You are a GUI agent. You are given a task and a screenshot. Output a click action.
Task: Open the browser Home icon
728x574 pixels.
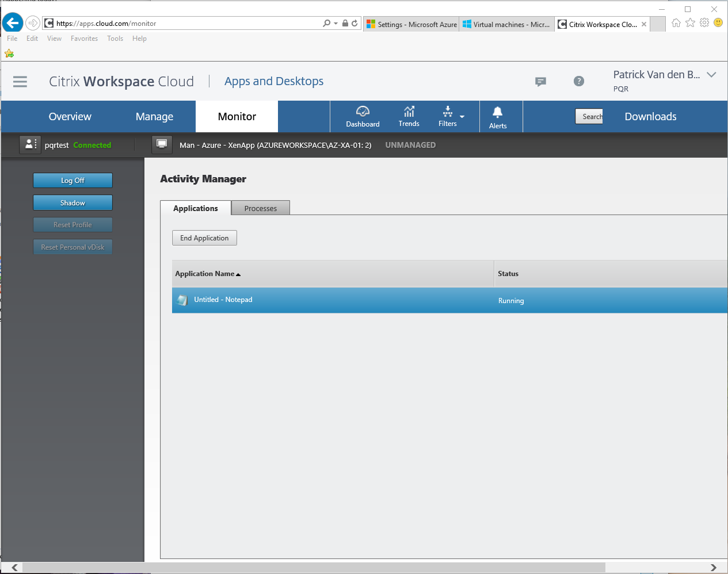pos(676,23)
